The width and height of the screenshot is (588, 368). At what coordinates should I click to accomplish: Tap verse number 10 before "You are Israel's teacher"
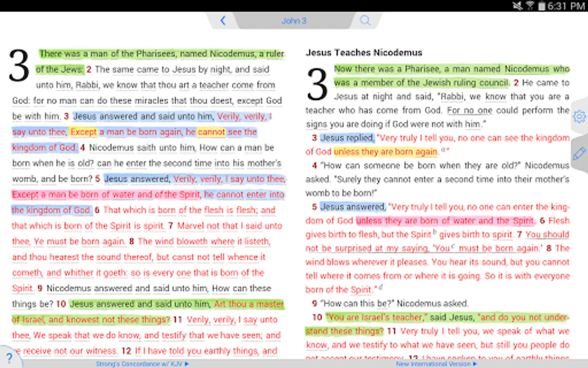click(x=317, y=317)
